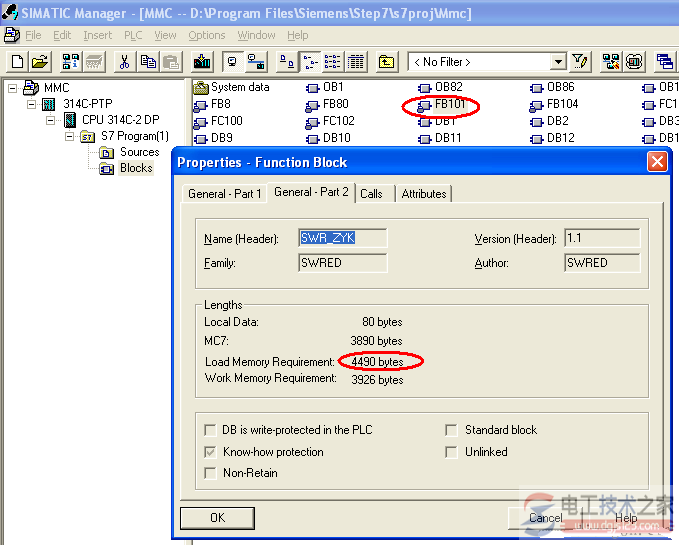Screen dimensions: 679x545
Task: Paste using the clipboard toolbar icon
Action: 171,61
